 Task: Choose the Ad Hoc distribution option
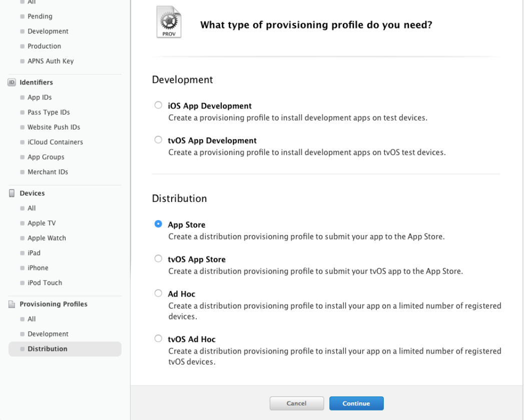(x=159, y=293)
